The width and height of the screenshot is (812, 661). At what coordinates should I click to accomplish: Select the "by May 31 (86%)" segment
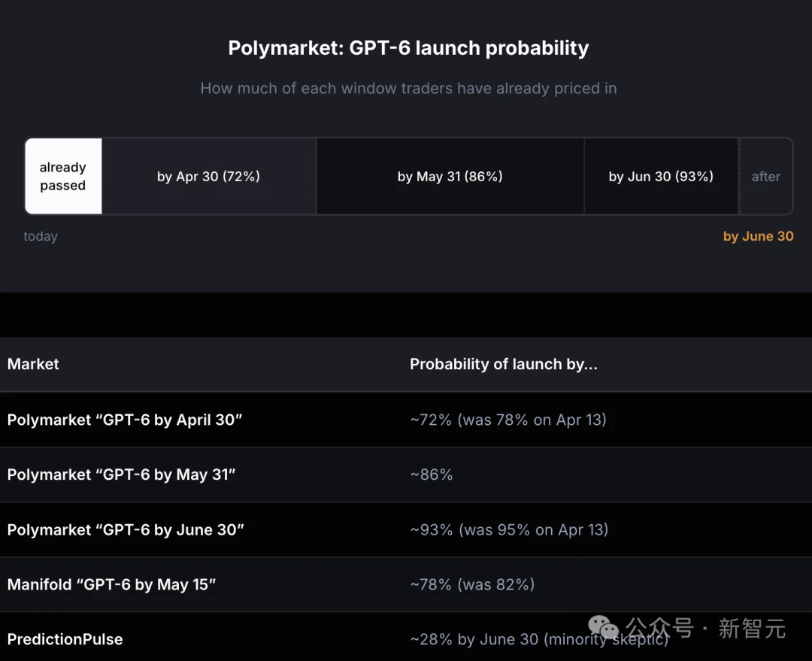point(450,177)
